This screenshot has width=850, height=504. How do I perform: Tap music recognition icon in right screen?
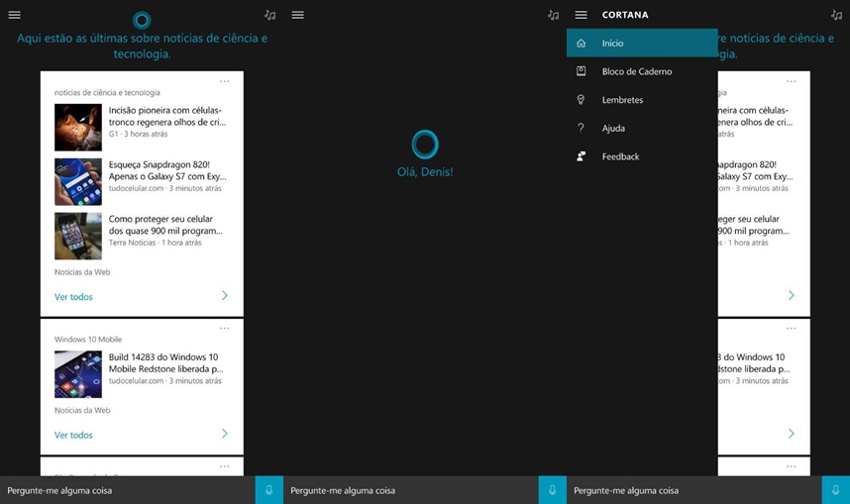point(836,15)
